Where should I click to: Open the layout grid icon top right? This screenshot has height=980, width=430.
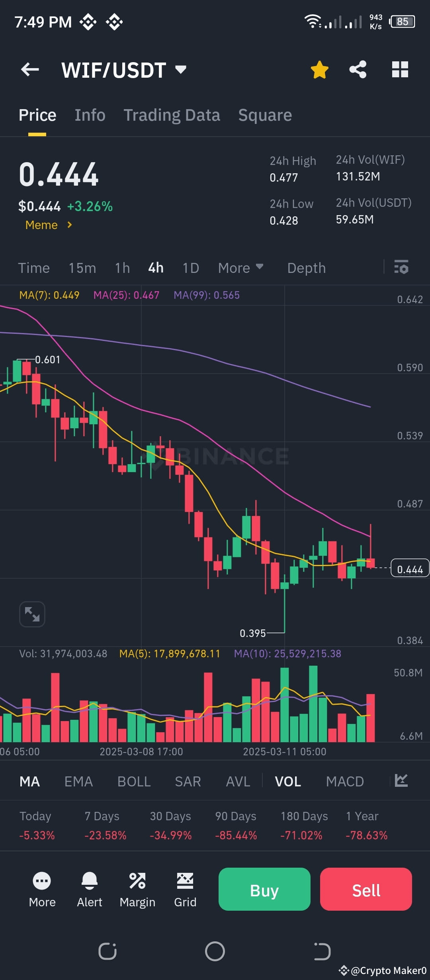399,69
